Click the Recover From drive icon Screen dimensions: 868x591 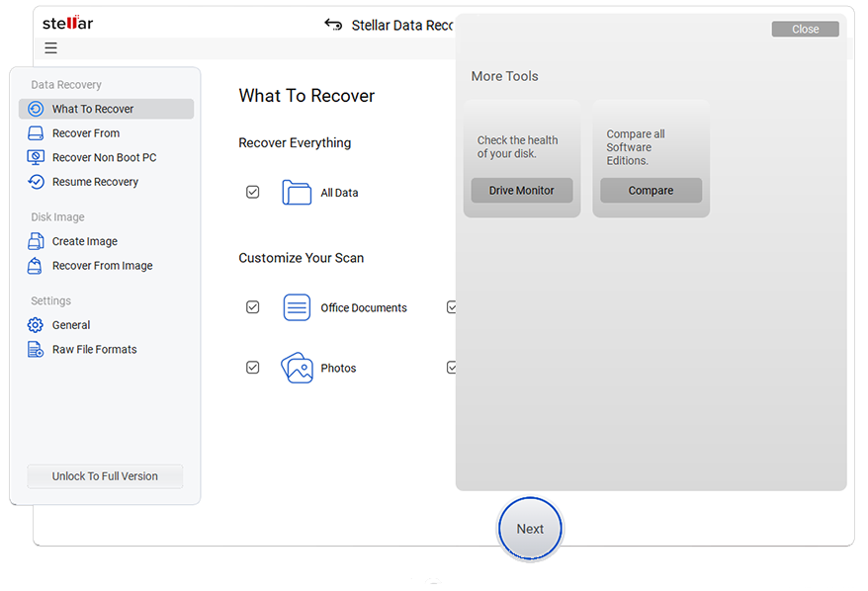(x=36, y=133)
